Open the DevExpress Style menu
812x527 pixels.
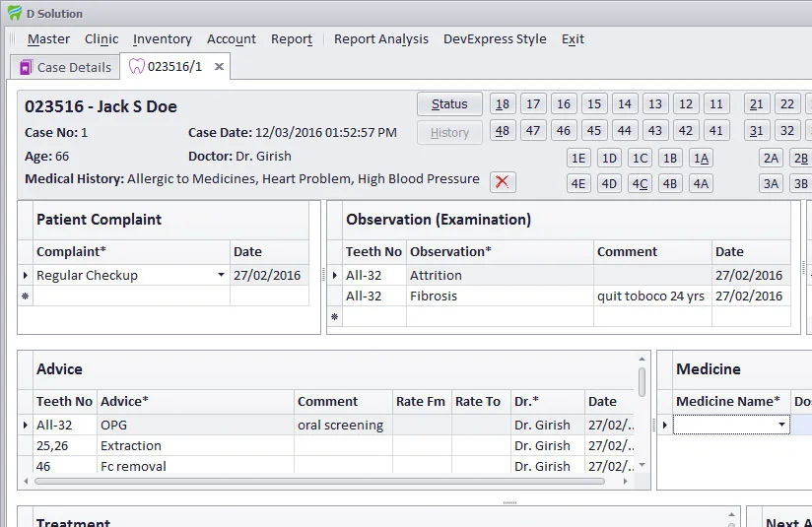coord(495,39)
